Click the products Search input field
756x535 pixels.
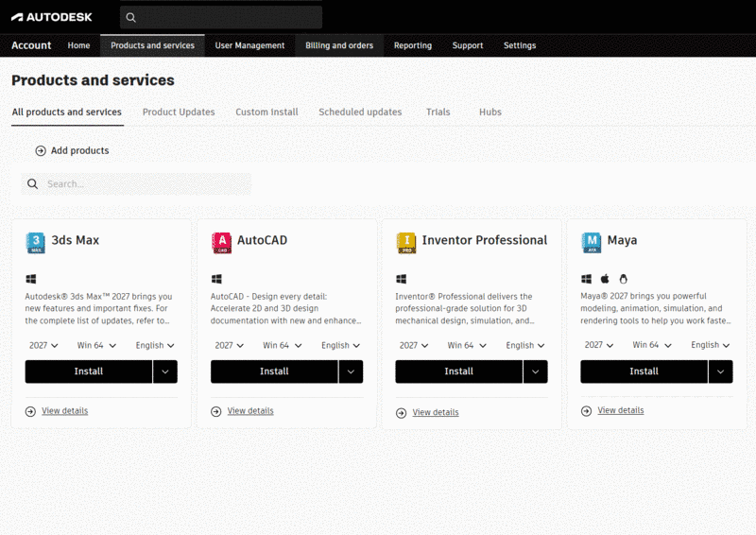(x=146, y=184)
